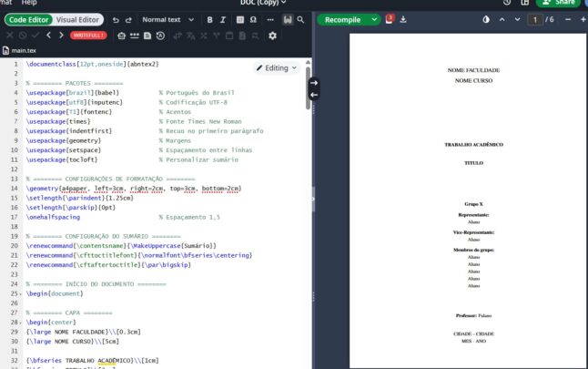Open Writefull settings gear icon

[x=272, y=36]
